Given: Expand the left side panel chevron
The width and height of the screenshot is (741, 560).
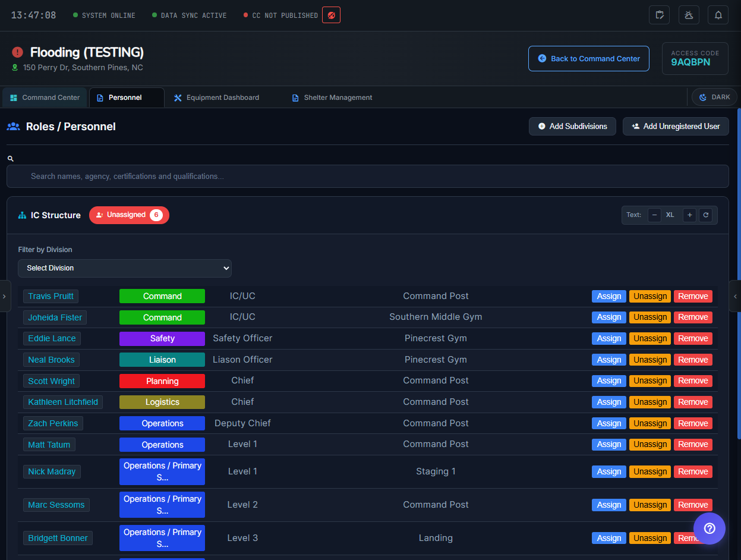Looking at the screenshot, I should click(x=5, y=296).
